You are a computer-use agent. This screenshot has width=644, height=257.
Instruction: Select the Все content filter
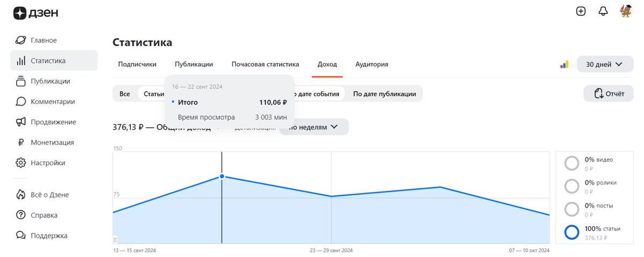(x=125, y=94)
